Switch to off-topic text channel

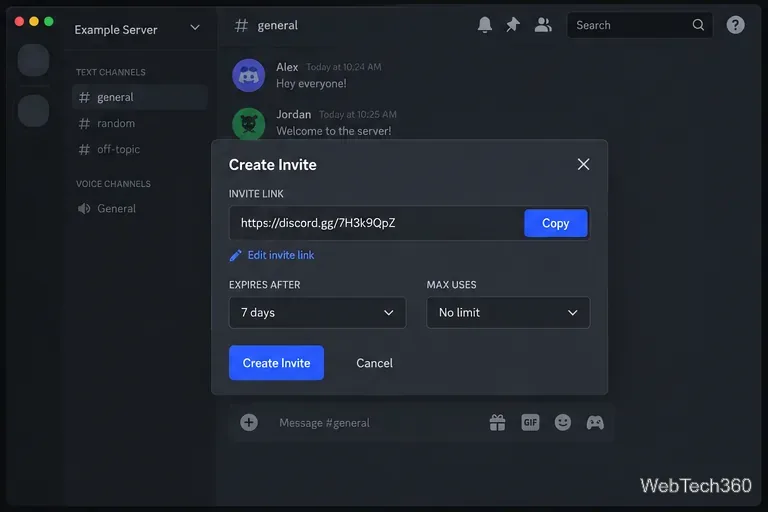click(x=140, y=149)
